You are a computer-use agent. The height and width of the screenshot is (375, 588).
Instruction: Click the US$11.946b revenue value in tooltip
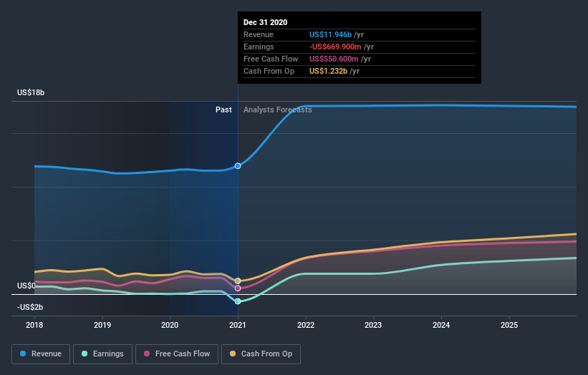click(x=330, y=35)
